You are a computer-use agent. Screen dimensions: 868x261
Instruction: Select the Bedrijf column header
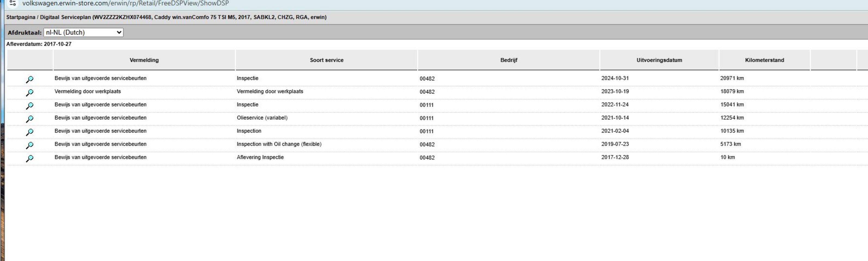tap(508, 60)
